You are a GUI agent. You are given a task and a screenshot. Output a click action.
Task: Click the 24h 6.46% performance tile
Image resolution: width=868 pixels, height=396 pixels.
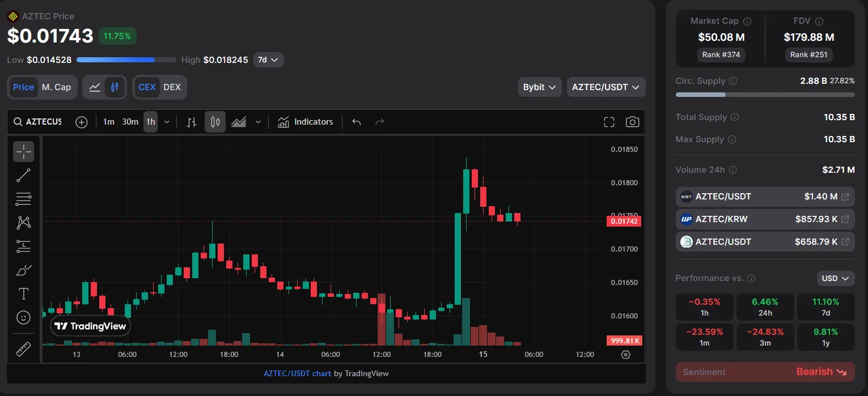coord(765,307)
